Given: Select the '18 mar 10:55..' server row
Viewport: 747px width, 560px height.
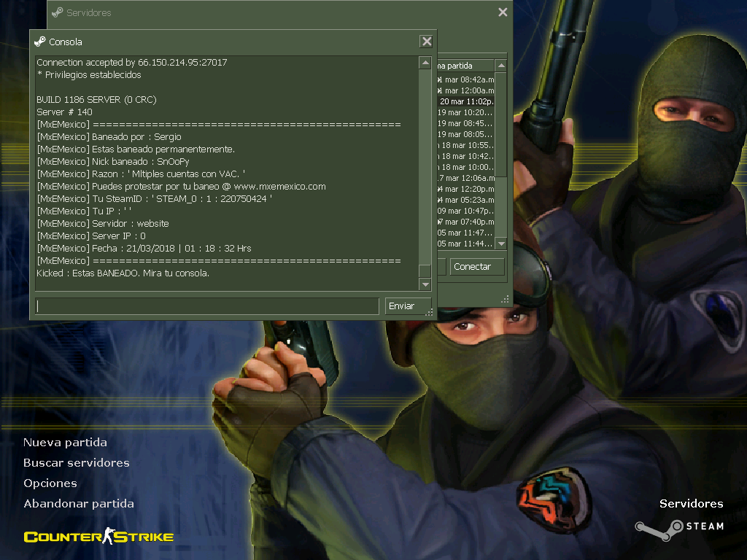Looking at the screenshot, I should 465,145.
